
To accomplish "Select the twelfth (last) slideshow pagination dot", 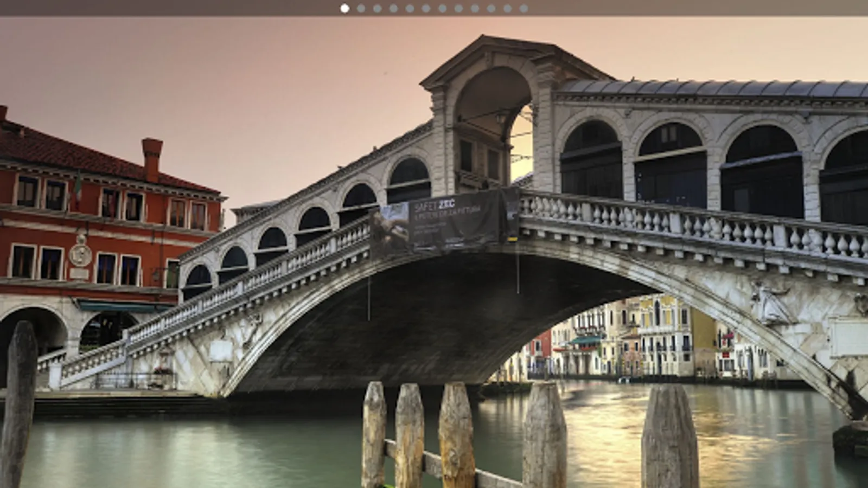I will (524, 8).
